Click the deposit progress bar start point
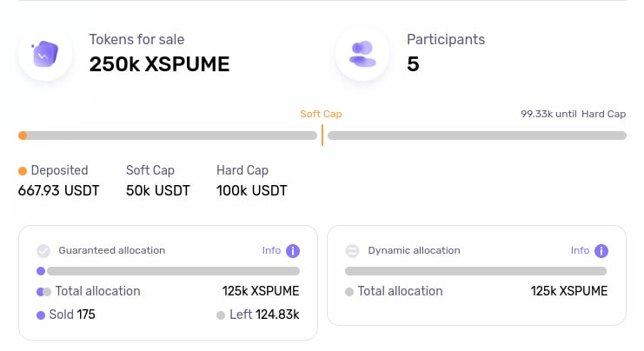This screenshot has width=644, height=351. click(x=23, y=136)
